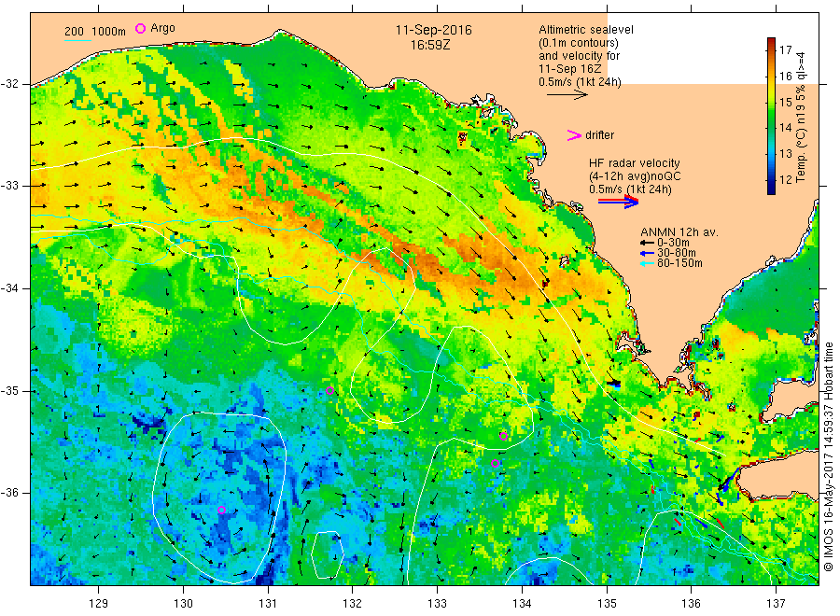Click the colorbar tick label 13
Screen dimensions: 840x616
point(785,154)
